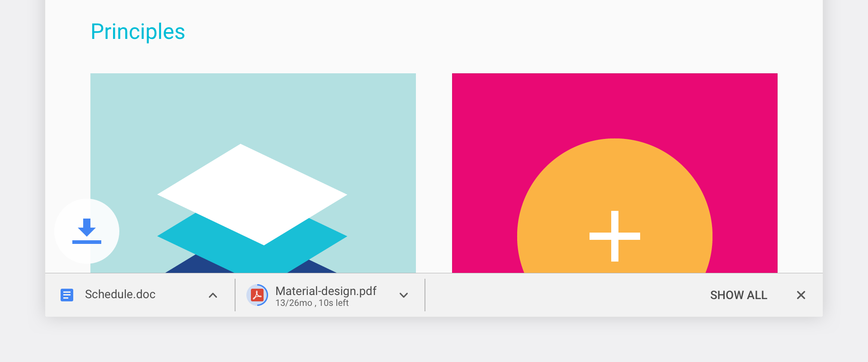Click the dark blue bottom layer shape
Screen dimensions: 868x362
(x=194, y=266)
